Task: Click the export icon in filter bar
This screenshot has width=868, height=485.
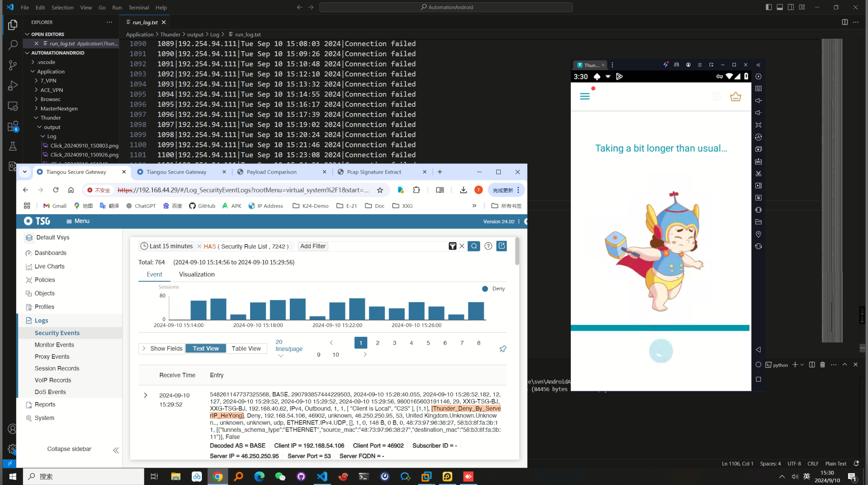Action: click(501, 246)
